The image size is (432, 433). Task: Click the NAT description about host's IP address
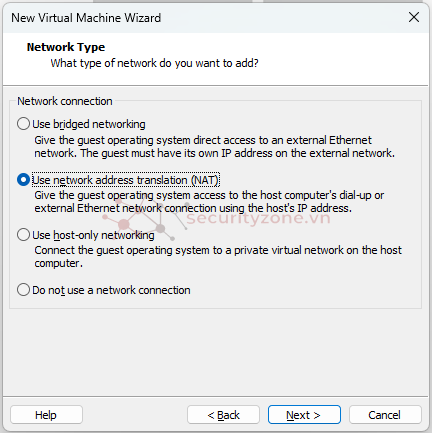click(209, 202)
